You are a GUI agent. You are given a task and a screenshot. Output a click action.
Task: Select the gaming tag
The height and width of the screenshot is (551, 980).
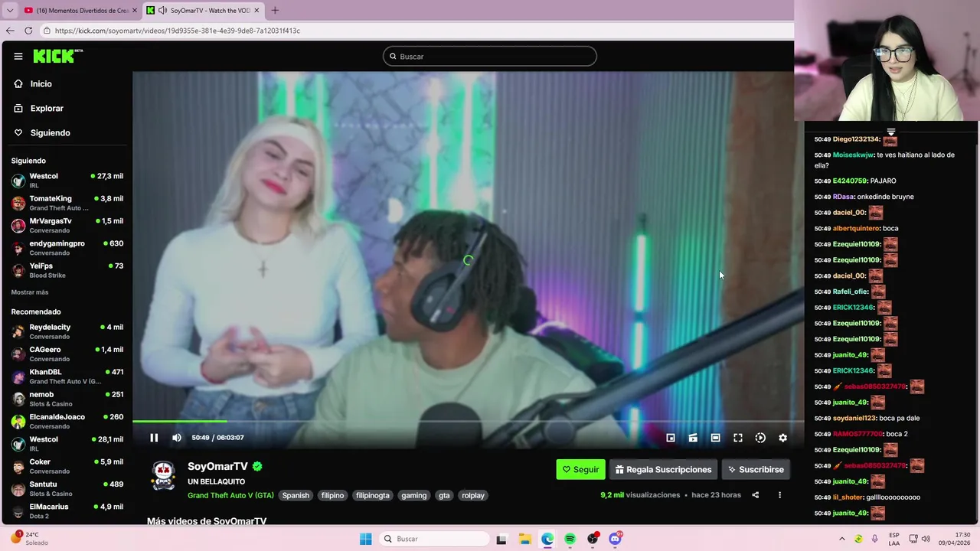click(x=414, y=495)
